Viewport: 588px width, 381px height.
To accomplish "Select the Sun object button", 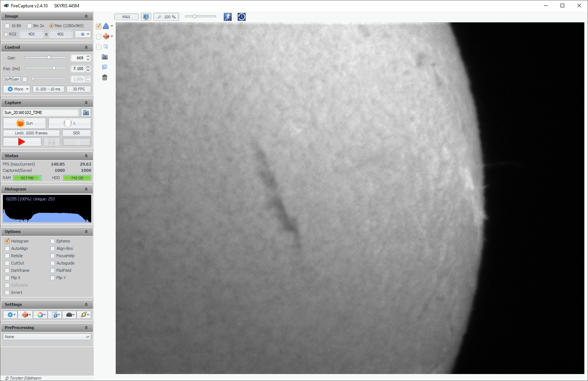I will coord(25,123).
